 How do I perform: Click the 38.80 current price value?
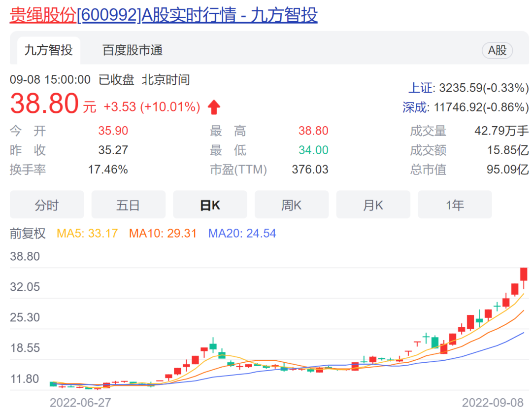click(44, 104)
